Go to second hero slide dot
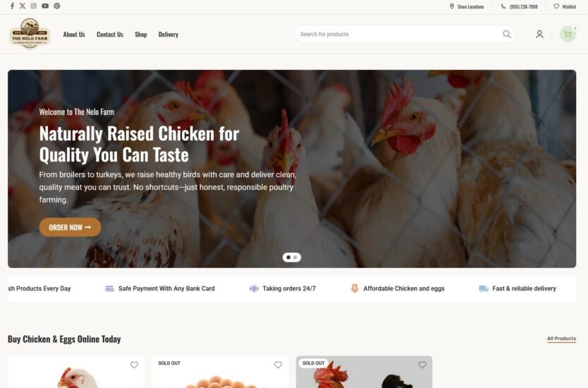Viewport: 588px width, 388px height. tap(295, 257)
